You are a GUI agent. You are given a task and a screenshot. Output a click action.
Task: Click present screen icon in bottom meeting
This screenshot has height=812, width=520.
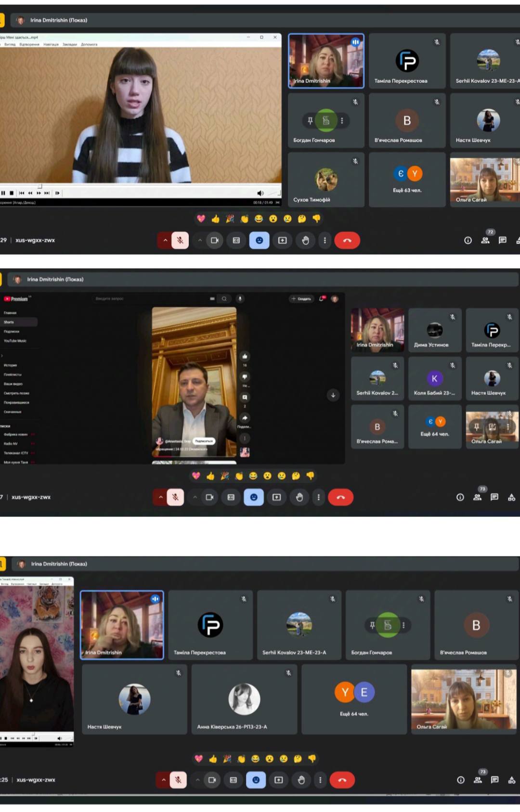click(x=279, y=780)
